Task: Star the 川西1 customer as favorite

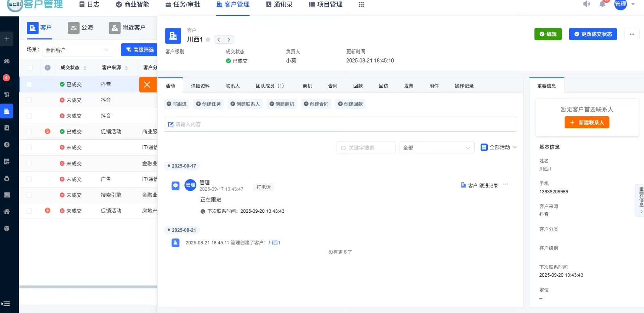Action: coord(208,40)
